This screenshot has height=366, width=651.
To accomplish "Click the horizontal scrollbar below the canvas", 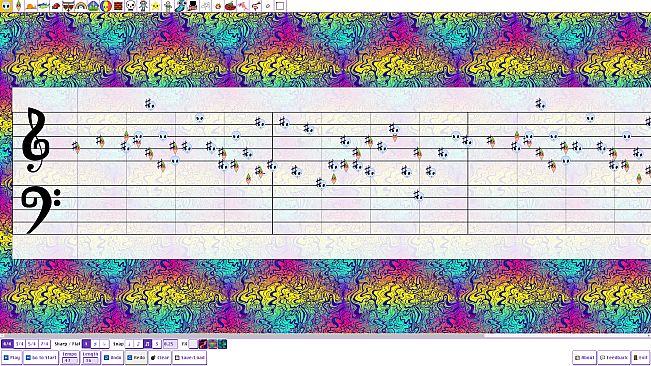I will (x=326, y=335).
